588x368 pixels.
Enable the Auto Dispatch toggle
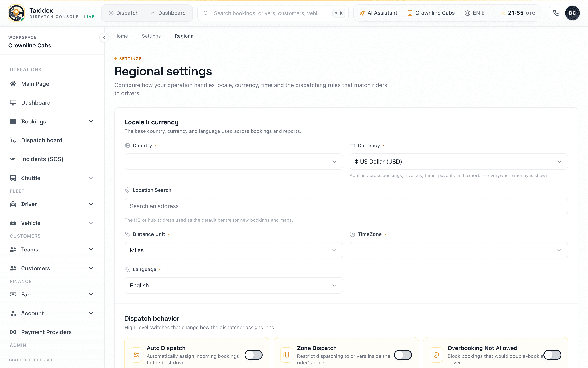[253, 355]
